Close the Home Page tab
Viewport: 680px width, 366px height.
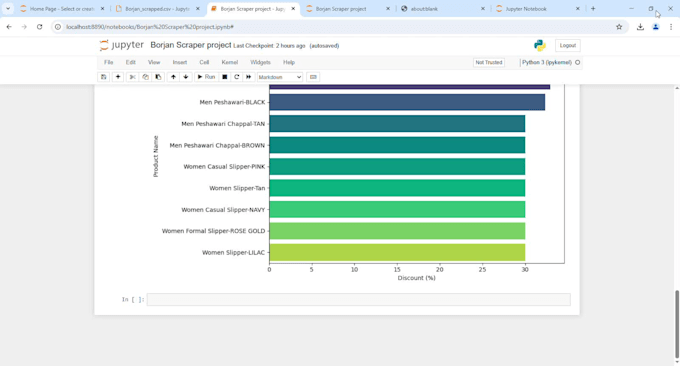[102, 9]
